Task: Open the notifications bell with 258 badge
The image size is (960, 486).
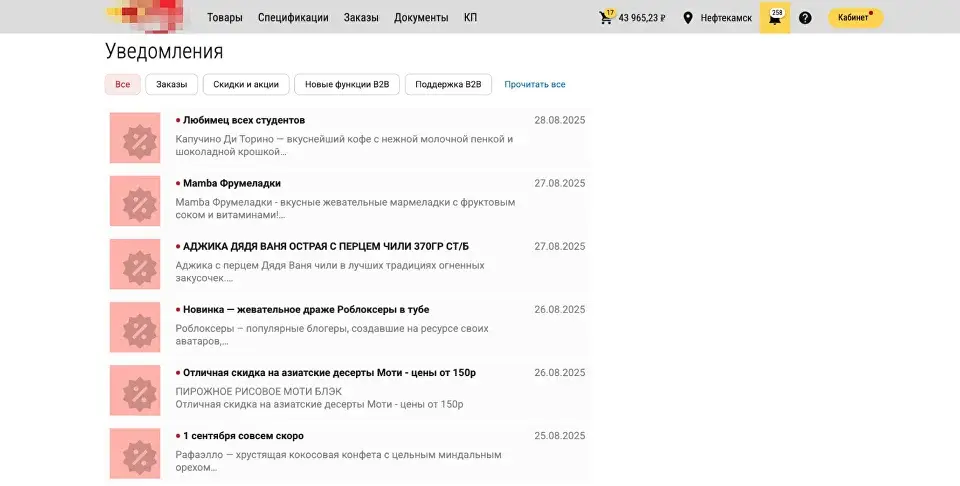Action: coord(775,18)
